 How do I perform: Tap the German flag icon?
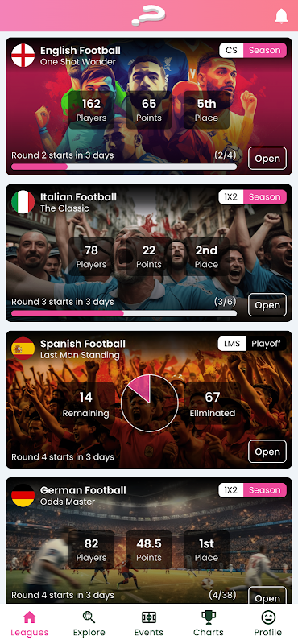(23, 495)
